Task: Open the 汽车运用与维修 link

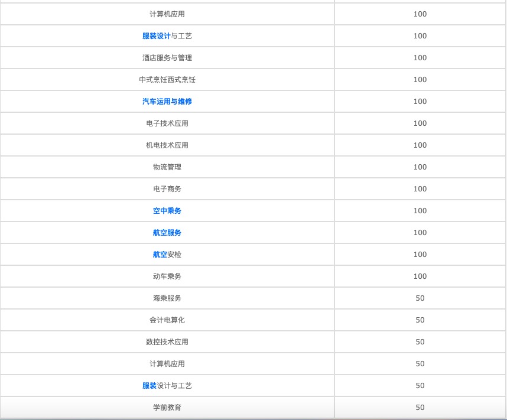Action: click(167, 102)
